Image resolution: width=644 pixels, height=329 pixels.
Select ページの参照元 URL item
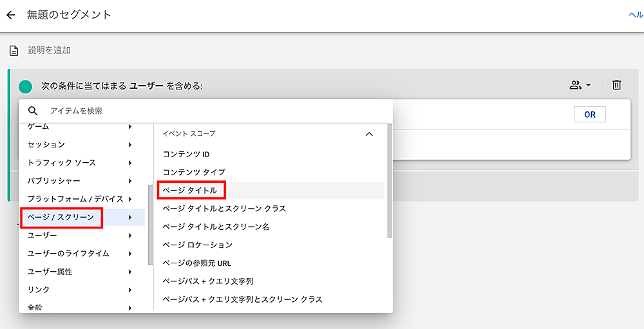click(196, 263)
